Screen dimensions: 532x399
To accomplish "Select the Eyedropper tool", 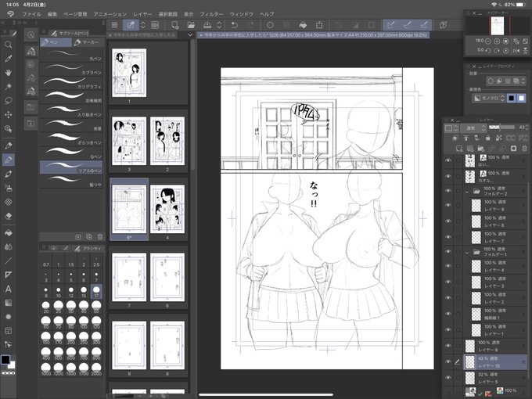I will click(x=9, y=59).
